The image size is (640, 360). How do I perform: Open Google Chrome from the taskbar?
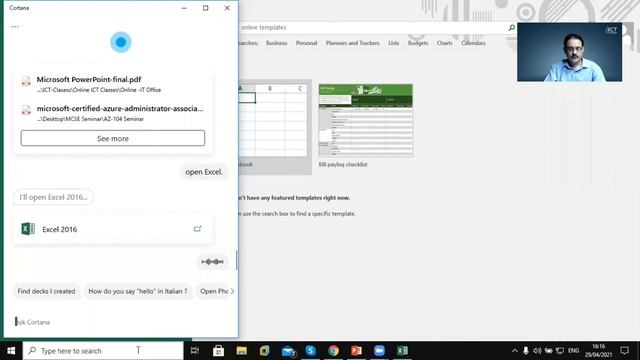333,351
